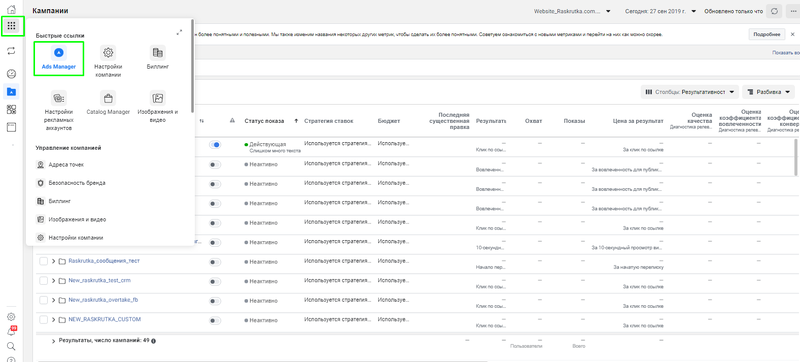Viewport: 800px width, 362px height.
Task: Enable Raskrutka_сообщения_тест campaign toggle
Action: coord(215,262)
